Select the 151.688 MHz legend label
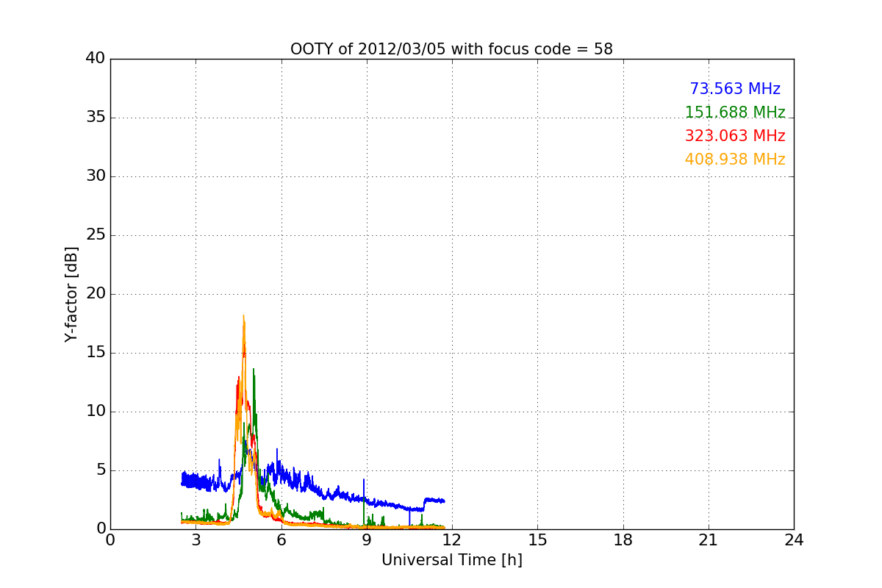The height and width of the screenshot is (588, 882). point(735,112)
